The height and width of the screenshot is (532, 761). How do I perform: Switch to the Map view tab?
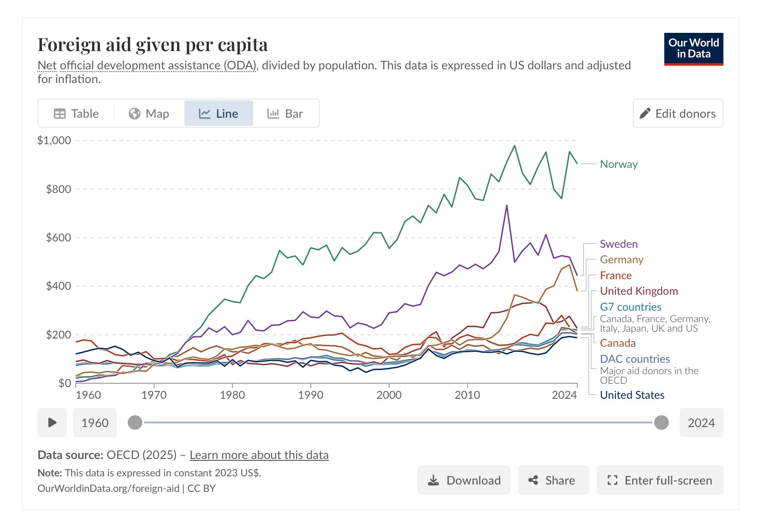coord(149,114)
